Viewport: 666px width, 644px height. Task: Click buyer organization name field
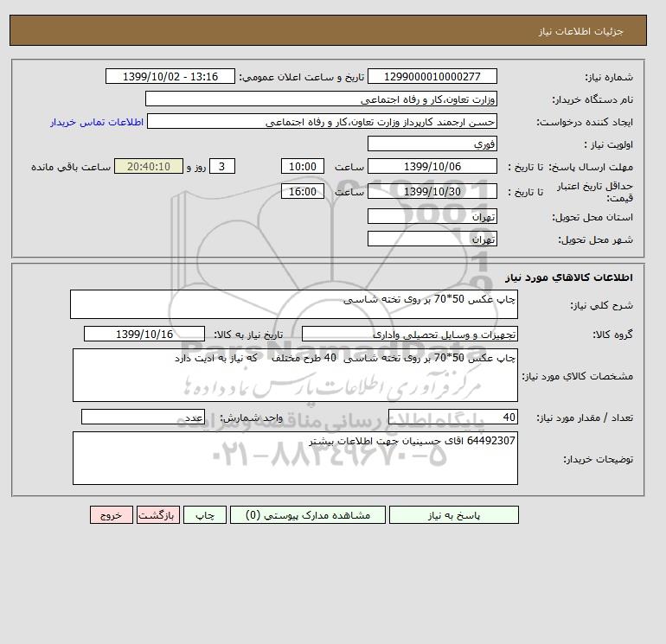click(x=321, y=99)
